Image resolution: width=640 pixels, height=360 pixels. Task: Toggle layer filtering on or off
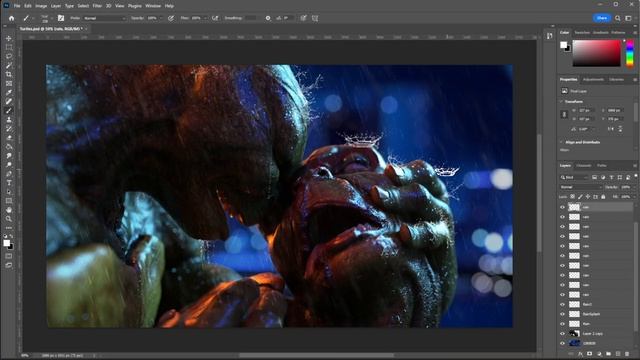[636, 176]
